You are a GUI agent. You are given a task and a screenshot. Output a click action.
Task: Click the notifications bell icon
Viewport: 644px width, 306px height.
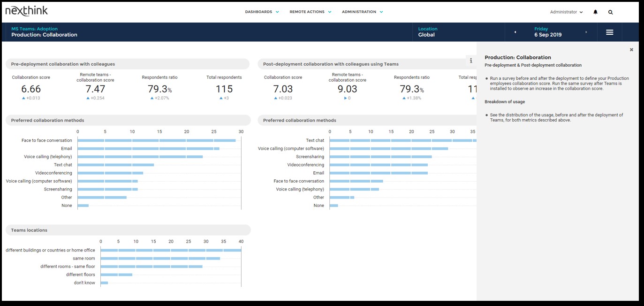point(595,12)
